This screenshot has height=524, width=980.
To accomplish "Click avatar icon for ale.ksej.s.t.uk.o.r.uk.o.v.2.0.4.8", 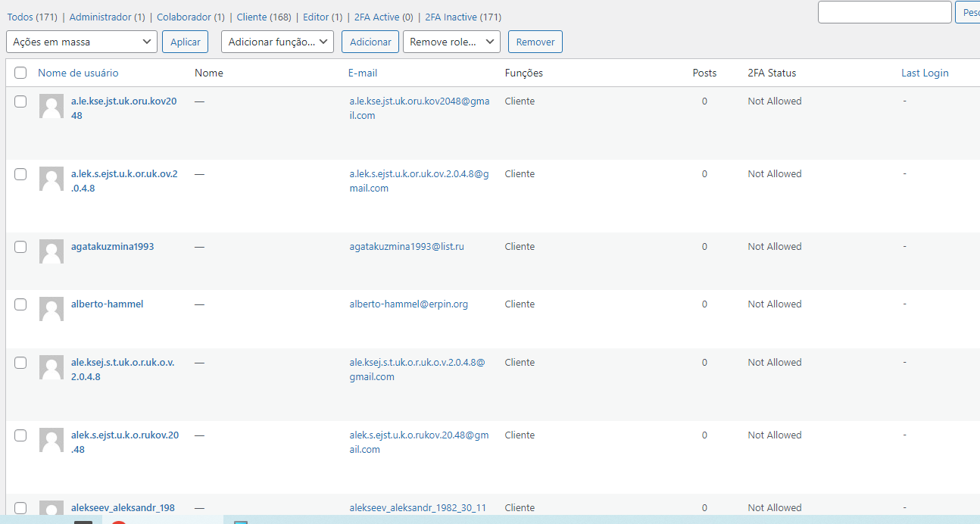I will click(x=51, y=368).
